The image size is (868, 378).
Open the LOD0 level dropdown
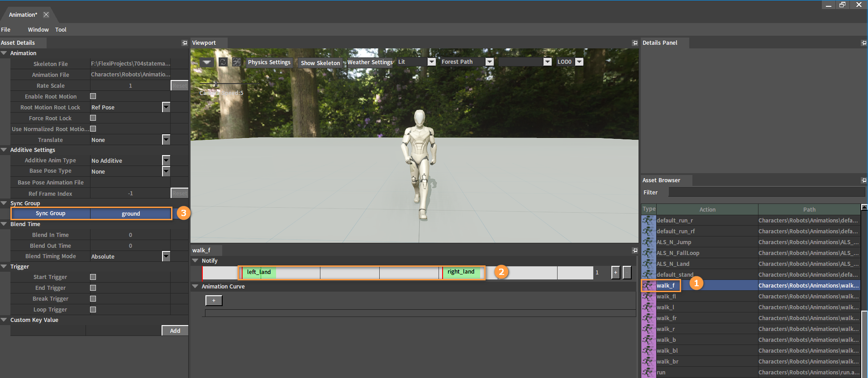tap(579, 62)
